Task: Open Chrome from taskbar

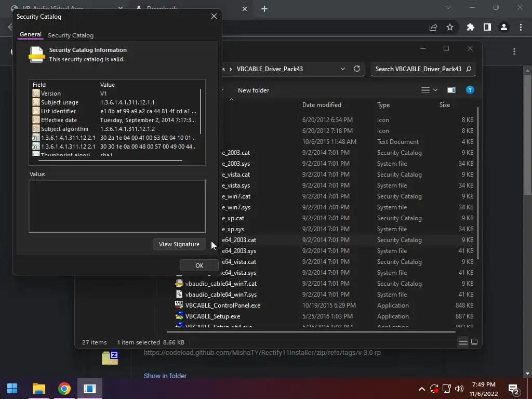Action: coord(64,388)
